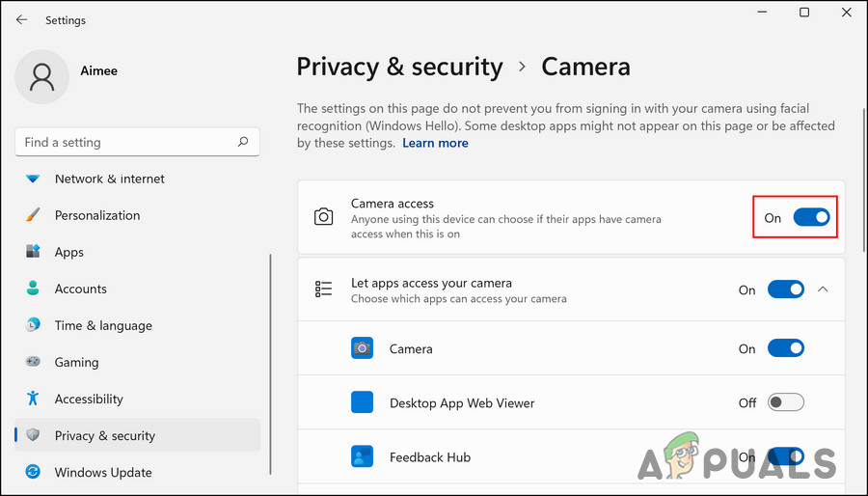Click the search magnifier icon
The image size is (868, 496).
coord(243,142)
